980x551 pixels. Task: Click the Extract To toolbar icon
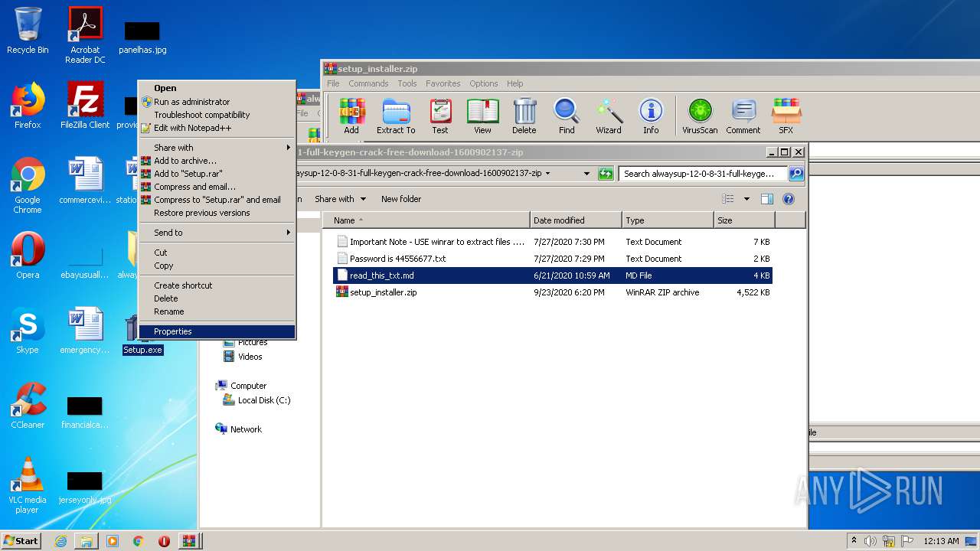(396, 116)
